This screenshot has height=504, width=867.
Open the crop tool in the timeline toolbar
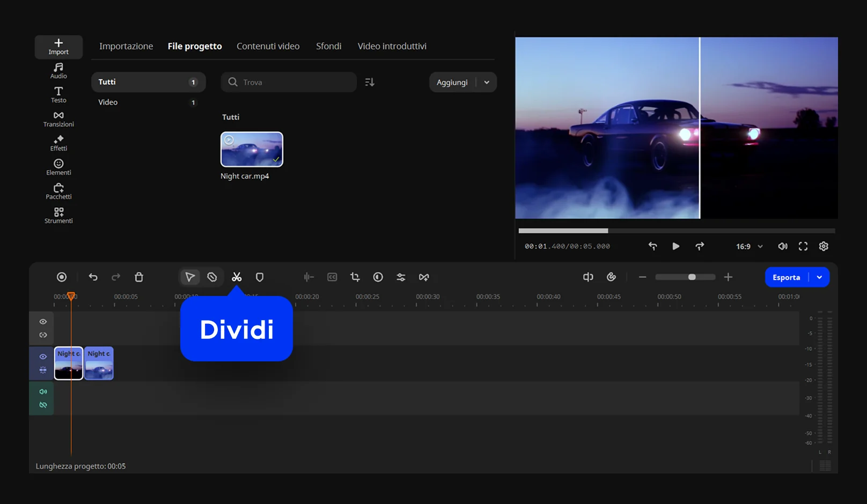point(355,277)
